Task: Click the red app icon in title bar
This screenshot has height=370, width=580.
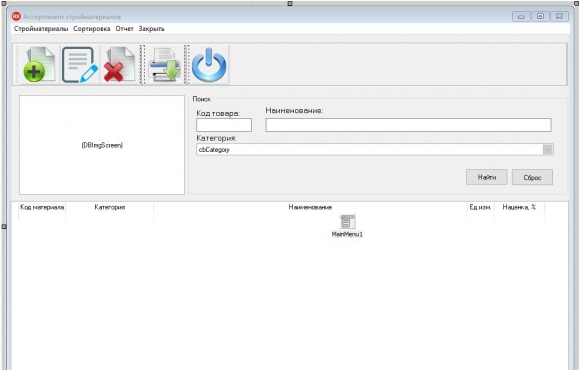Action: [x=16, y=17]
